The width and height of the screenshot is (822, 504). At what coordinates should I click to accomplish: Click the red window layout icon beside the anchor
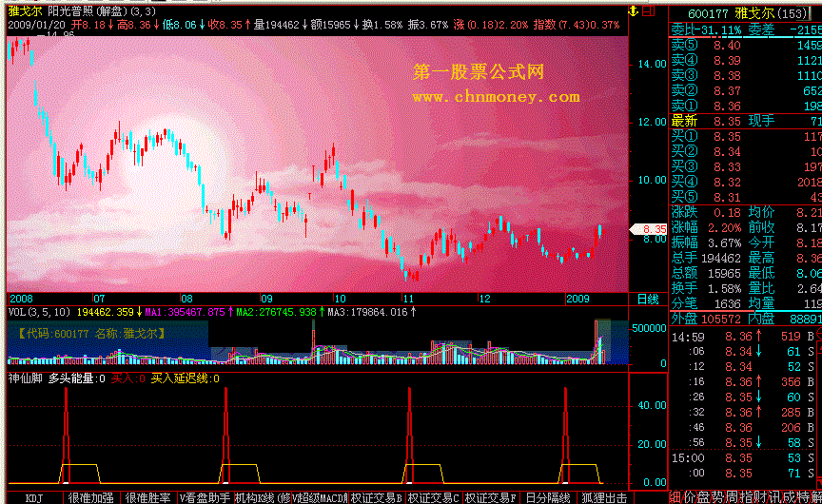click(649, 11)
